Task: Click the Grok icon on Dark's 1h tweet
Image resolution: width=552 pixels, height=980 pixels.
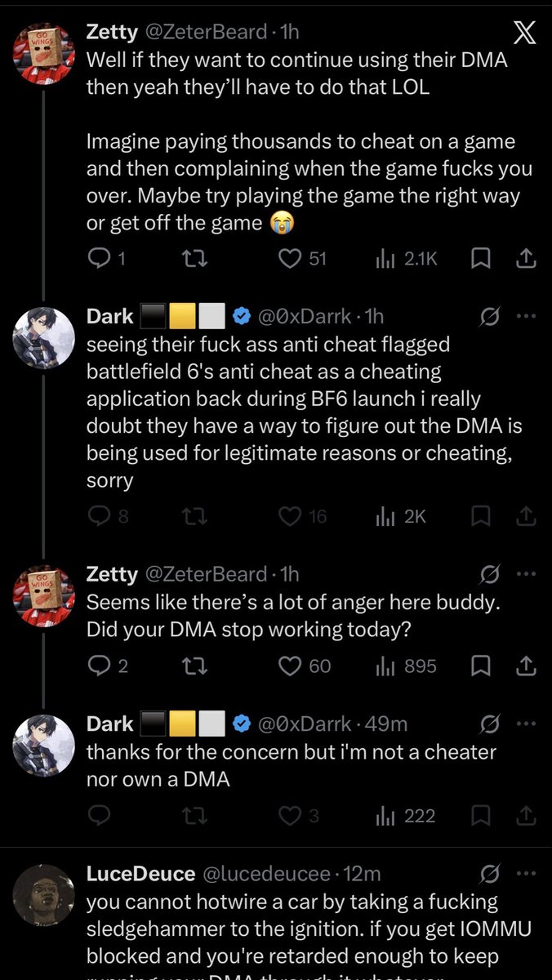Action: pyautogui.click(x=490, y=317)
